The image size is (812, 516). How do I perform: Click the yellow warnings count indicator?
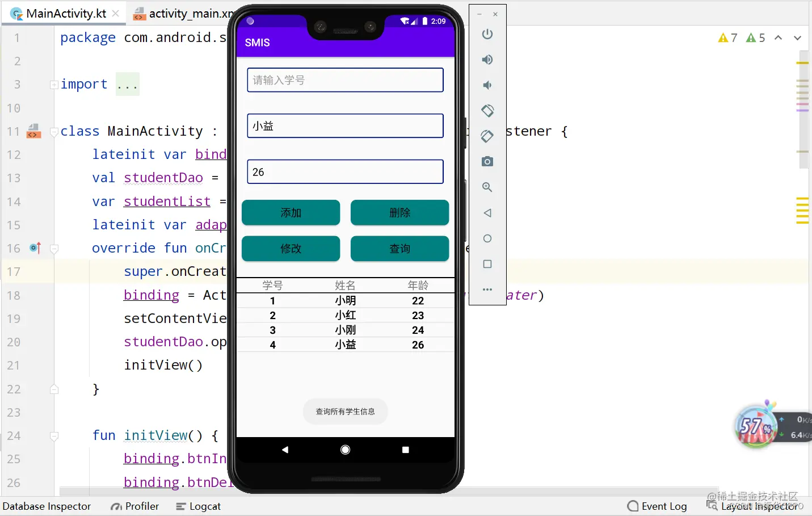[x=727, y=37]
